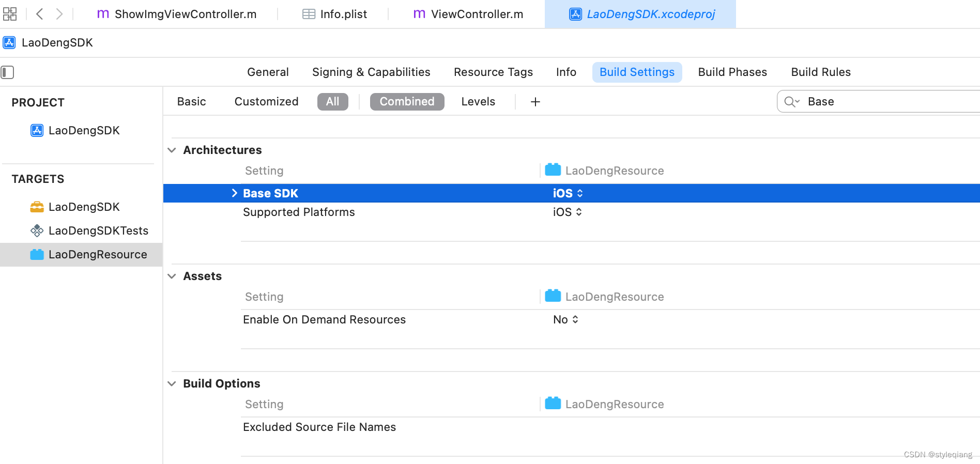This screenshot has width=980, height=464.
Task: Click the Build Options section title
Action: [222, 383]
